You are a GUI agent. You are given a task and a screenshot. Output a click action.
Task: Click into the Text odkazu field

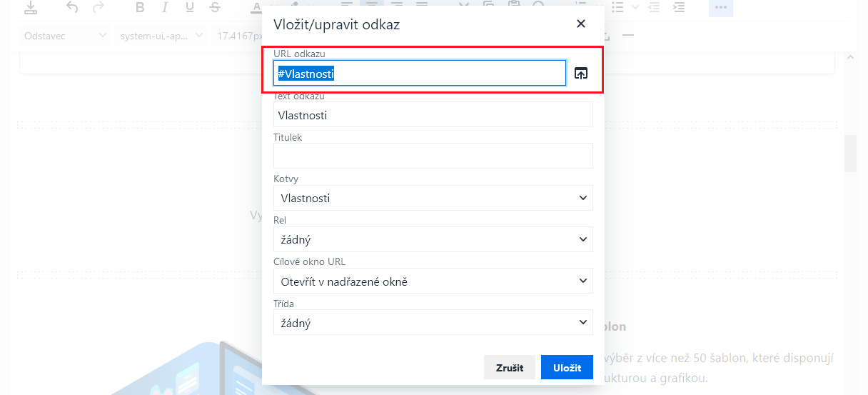click(x=433, y=114)
